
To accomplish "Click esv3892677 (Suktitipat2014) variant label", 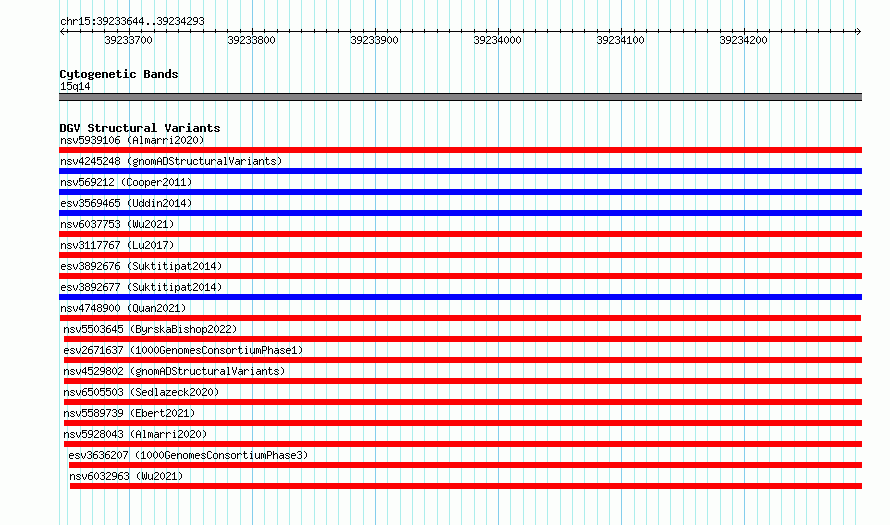I will pos(141,287).
